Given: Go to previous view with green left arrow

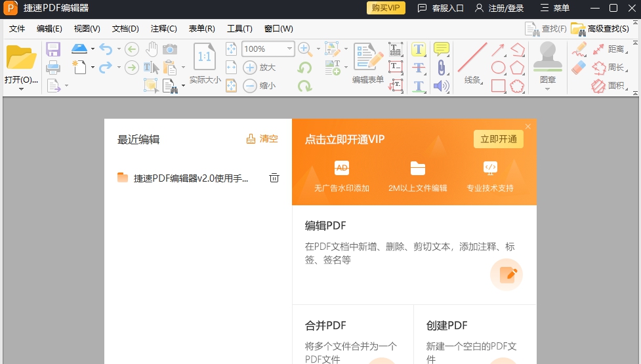Looking at the screenshot, I should pyautogui.click(x=132, y=49).
